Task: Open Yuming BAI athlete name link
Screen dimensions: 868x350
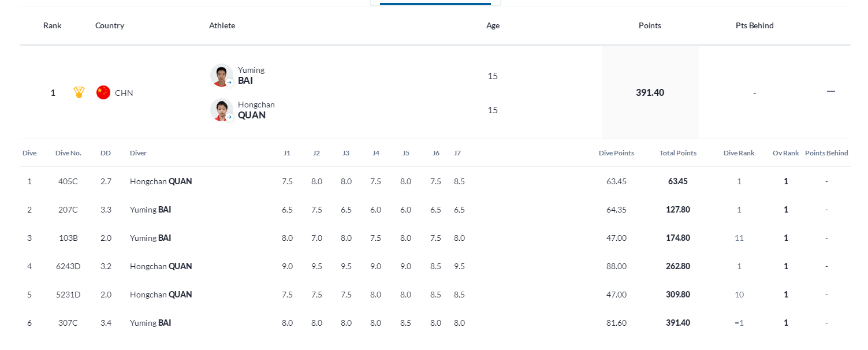Action: click(x=251, y=75)
